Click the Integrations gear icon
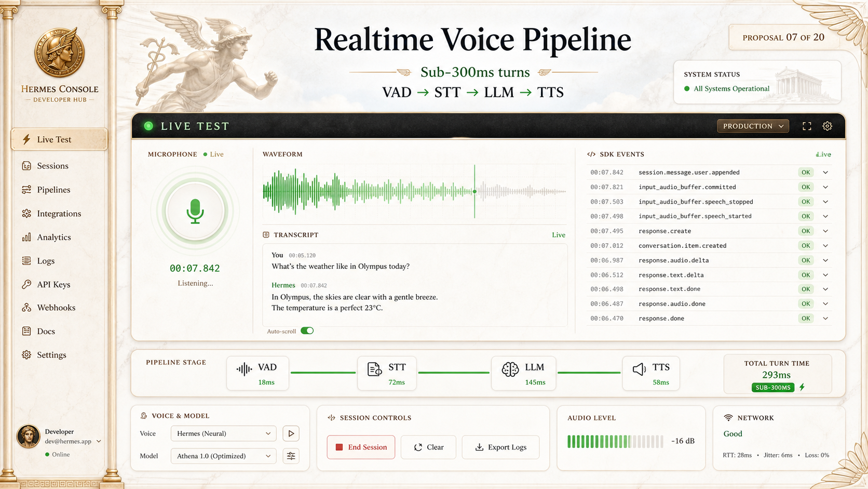The height and width of the screenshot is (489, 868). pyautogui.click(x=26, y=214)
